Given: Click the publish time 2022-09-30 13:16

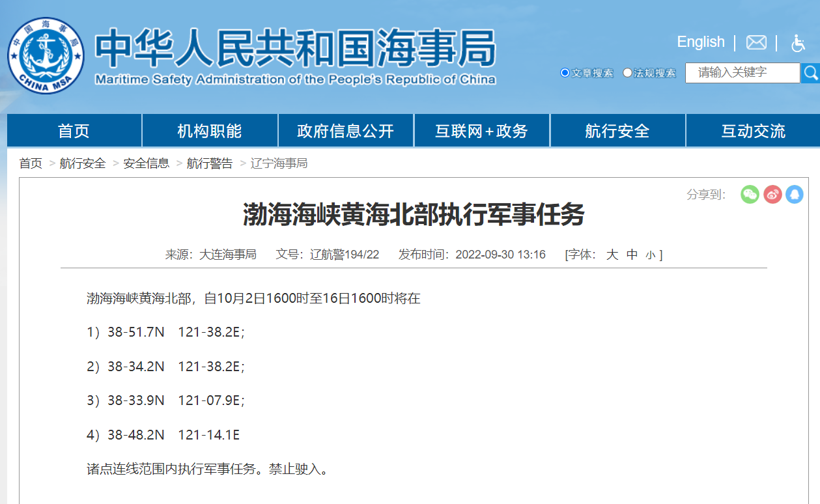Looking at the screenshot, I should click(500, 255).
